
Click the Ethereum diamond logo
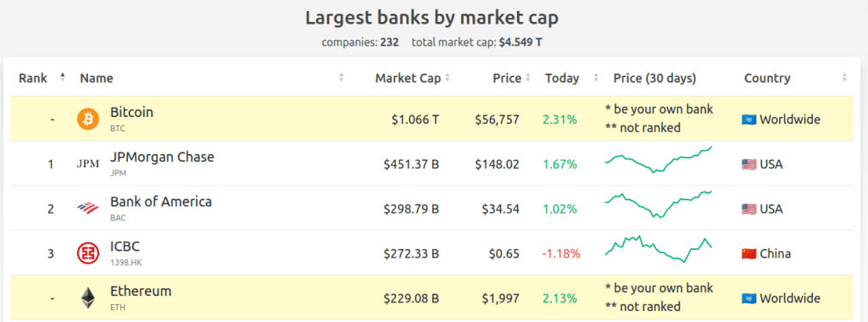(88, 298)
